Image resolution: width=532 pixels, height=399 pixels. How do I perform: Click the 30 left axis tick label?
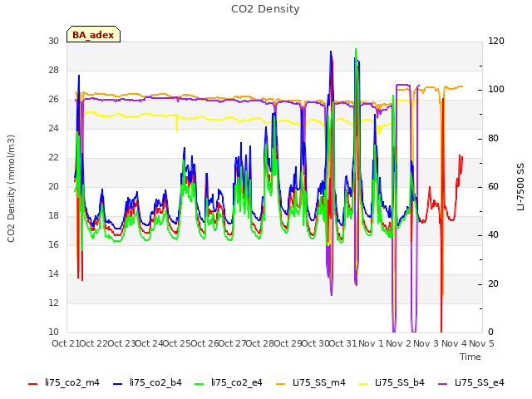point(53,41)
